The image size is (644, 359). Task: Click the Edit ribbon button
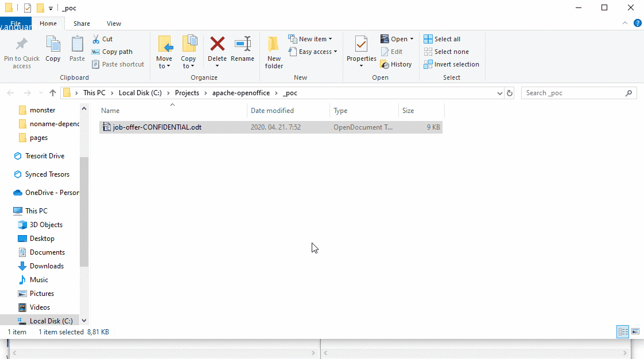click(x=391, y=52)
